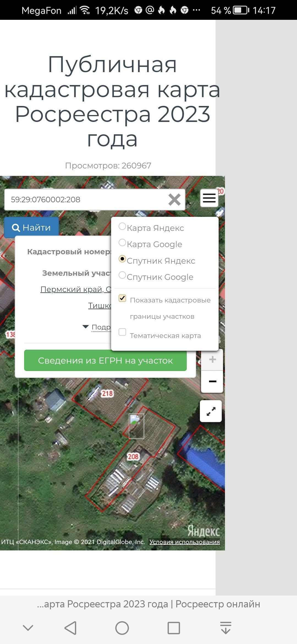Clear the cadastral number search field
This screenshot has height=644, width=297.
click(174, 200)
